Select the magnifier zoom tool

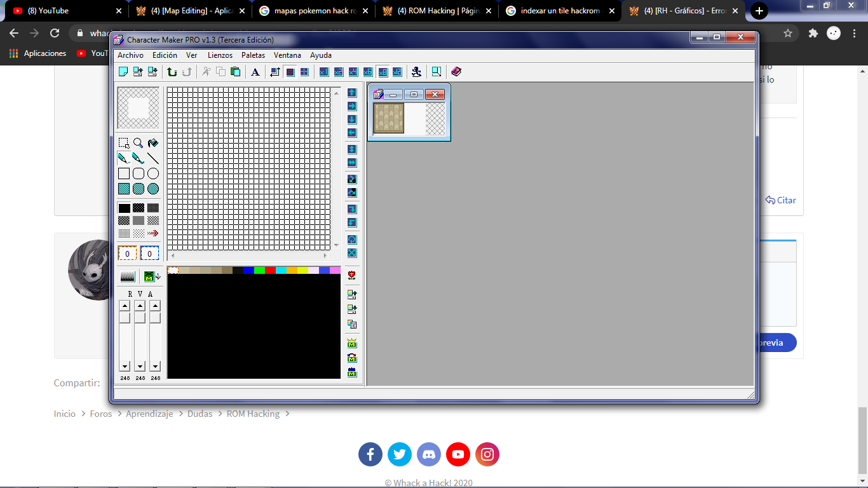[139, 143]
